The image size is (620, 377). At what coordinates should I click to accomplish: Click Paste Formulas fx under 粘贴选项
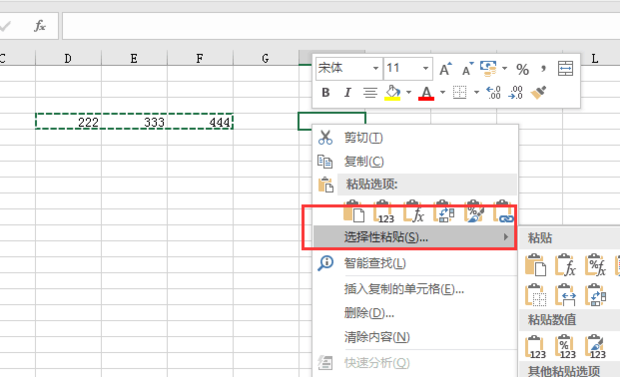414,212
